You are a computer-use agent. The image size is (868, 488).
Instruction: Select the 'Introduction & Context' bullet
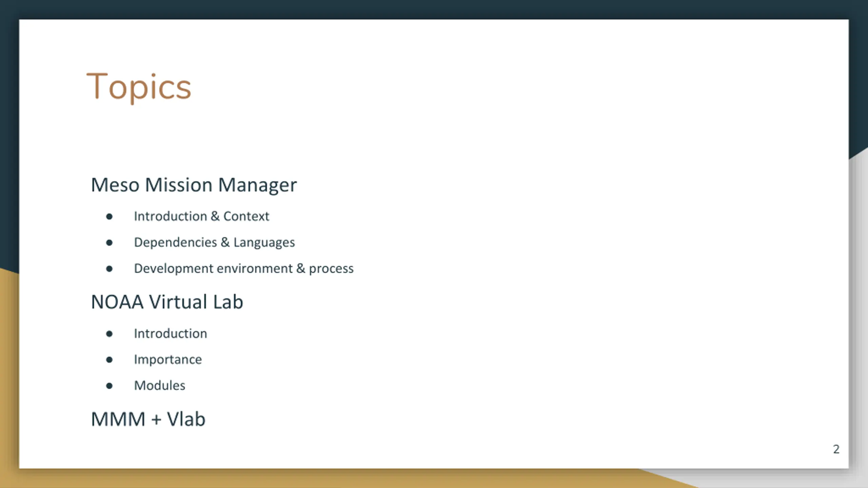pos(201,216)
